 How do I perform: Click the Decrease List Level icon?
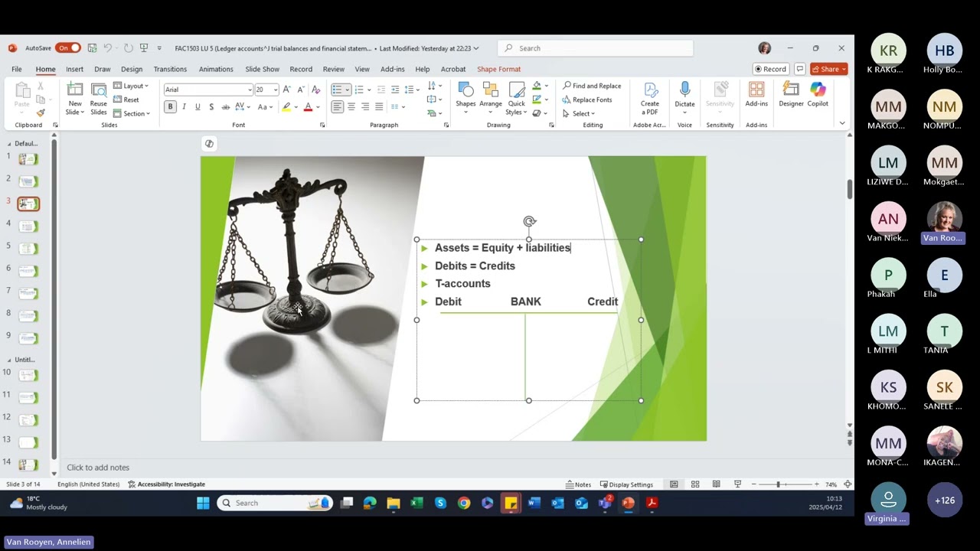(x=382, y=90)
